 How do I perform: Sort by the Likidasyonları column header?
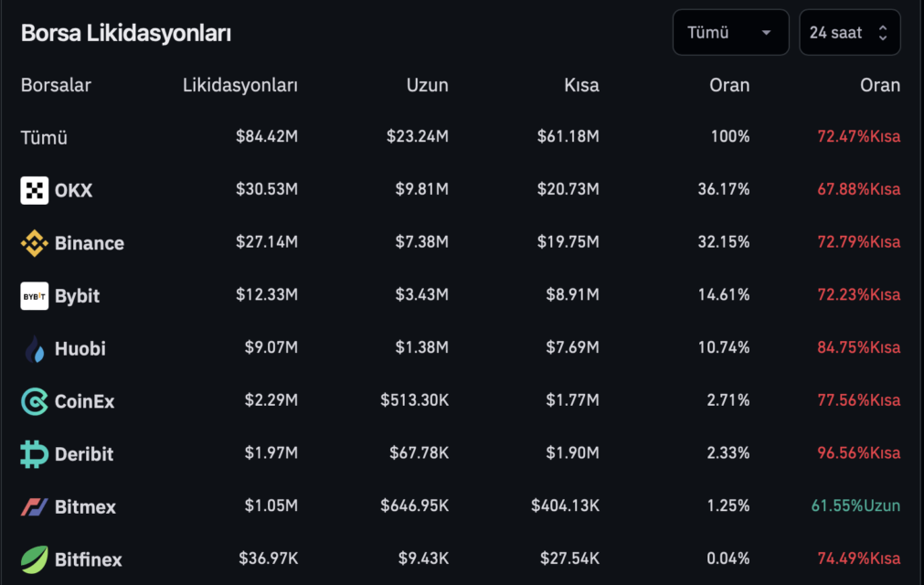[239, 85]
